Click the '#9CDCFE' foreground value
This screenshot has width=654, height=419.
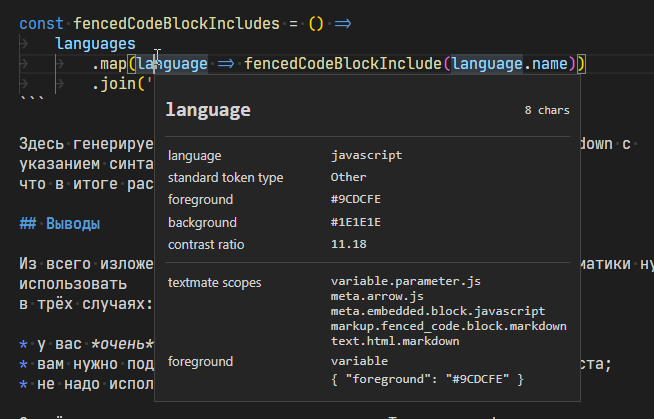click(356, 199)
